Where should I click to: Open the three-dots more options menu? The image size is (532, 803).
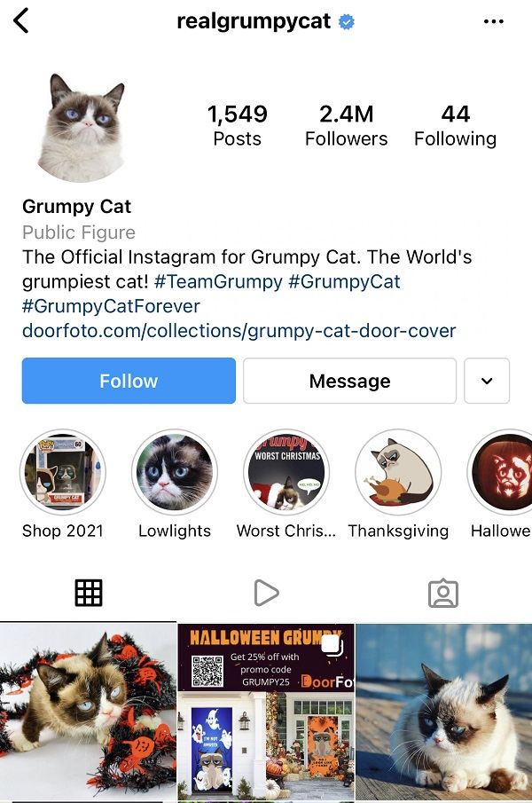[493, 21]
